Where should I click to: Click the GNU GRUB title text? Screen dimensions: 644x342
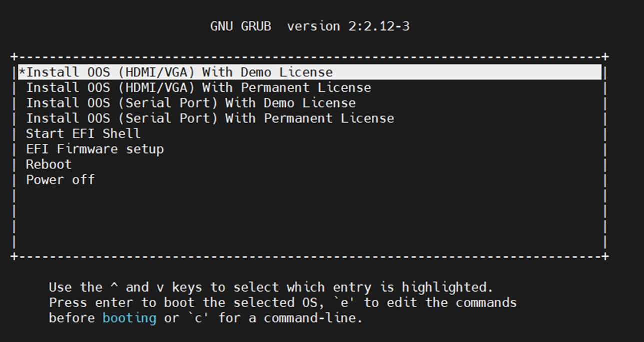[x=241, y=26]
